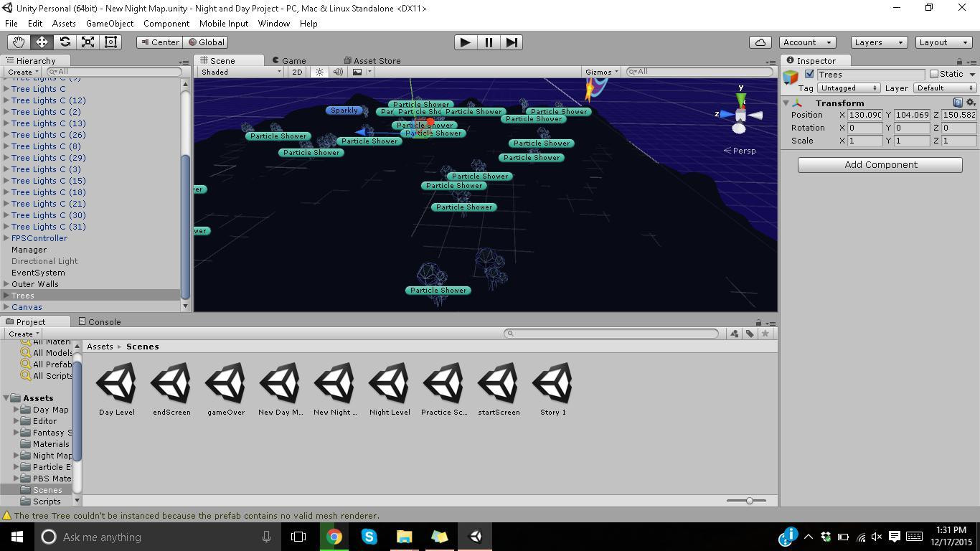Open the Account button dropdown
Screen dimensions: 980x551
[807, 42]
